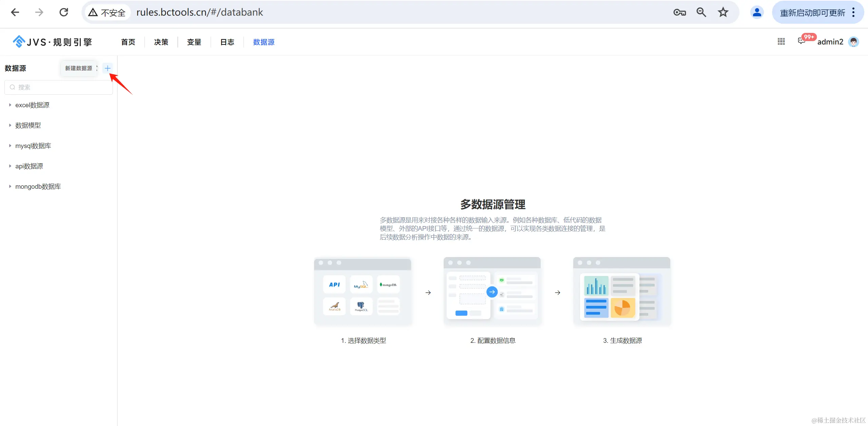Click the plus icon to add a data source
Viewport: 868px width, 426px height.
(108, 68)
